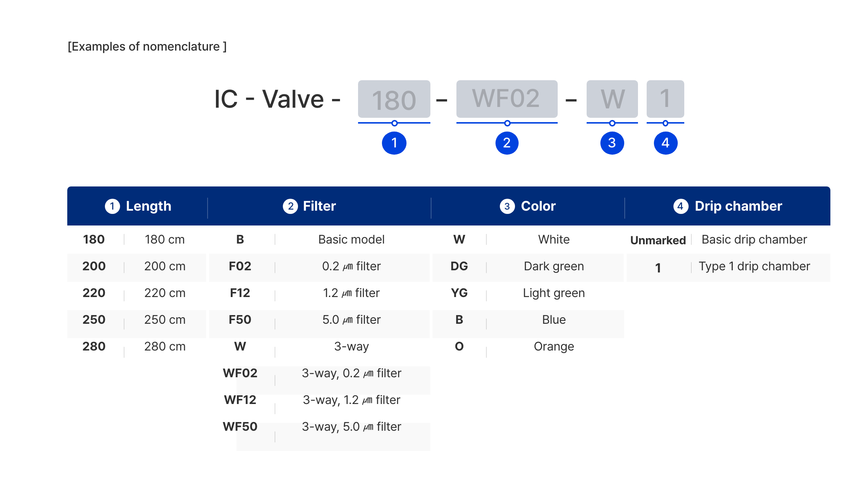Click the blue circle numbered 2
868x490 pixels.
[507, 143]
